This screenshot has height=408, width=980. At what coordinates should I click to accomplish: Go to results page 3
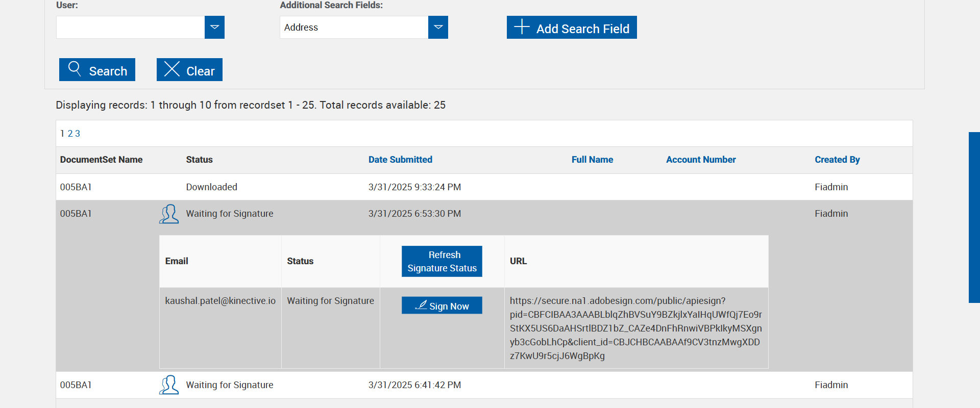click(x=78, y=134)
